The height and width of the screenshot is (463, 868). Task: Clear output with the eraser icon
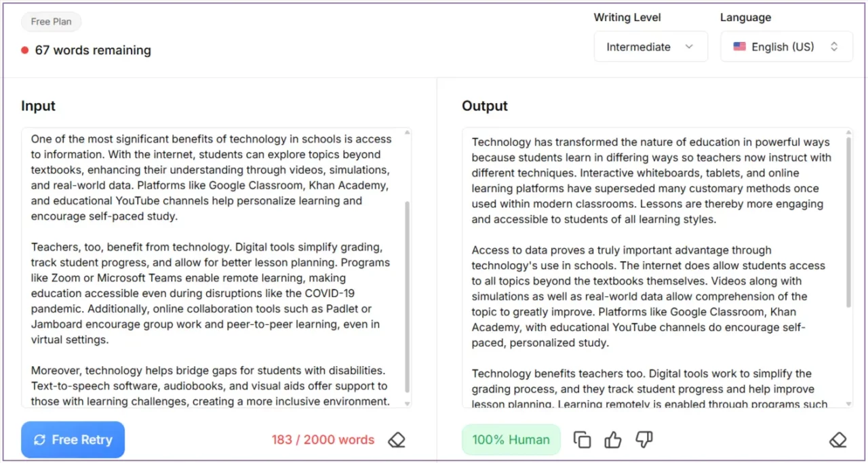(x=837, y=440)
